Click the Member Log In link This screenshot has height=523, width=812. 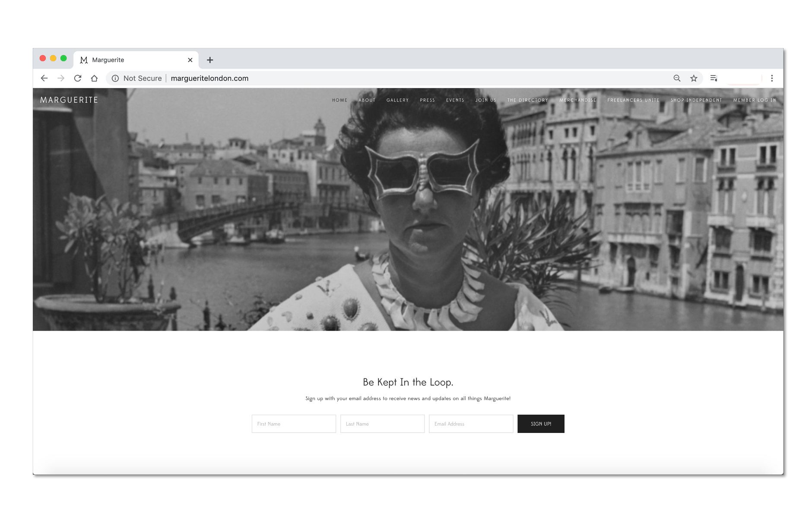754,100
